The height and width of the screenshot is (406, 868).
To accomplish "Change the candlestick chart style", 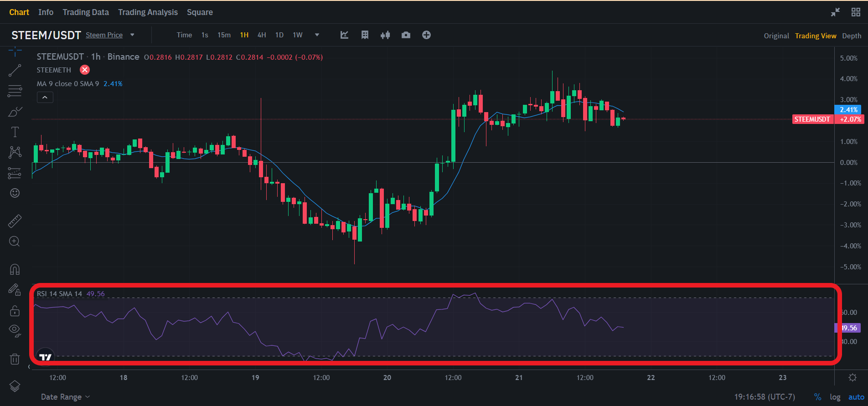I will coord(385,35).
